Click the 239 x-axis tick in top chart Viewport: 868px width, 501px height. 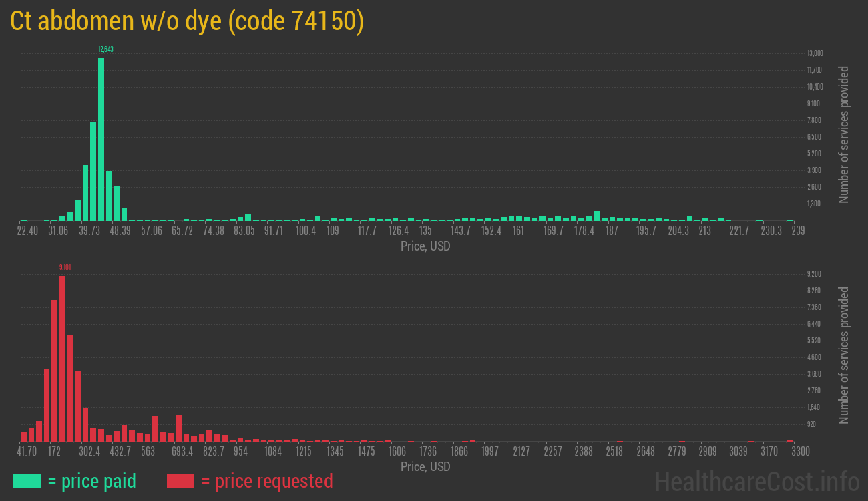pos(797,230)
